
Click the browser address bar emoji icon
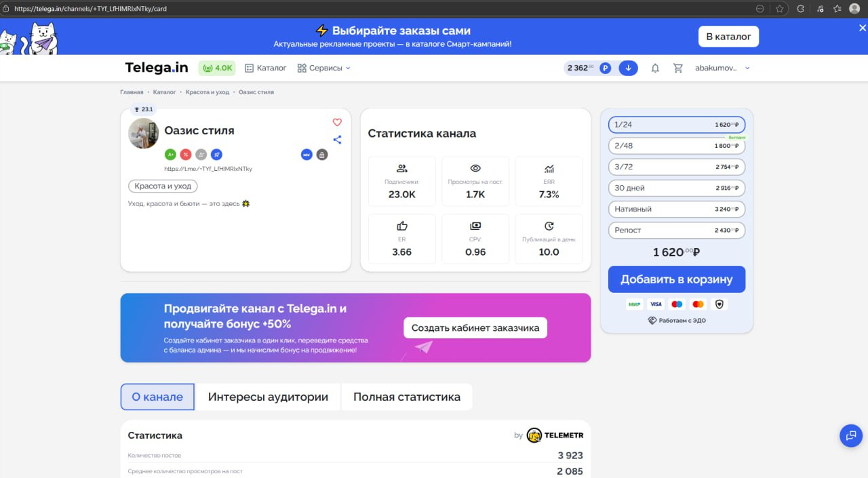click(x=760, y=9)
